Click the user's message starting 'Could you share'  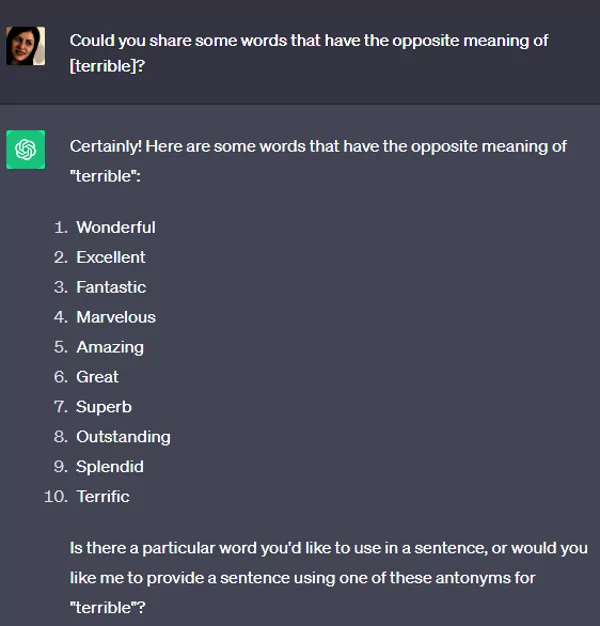pos(308,42)
